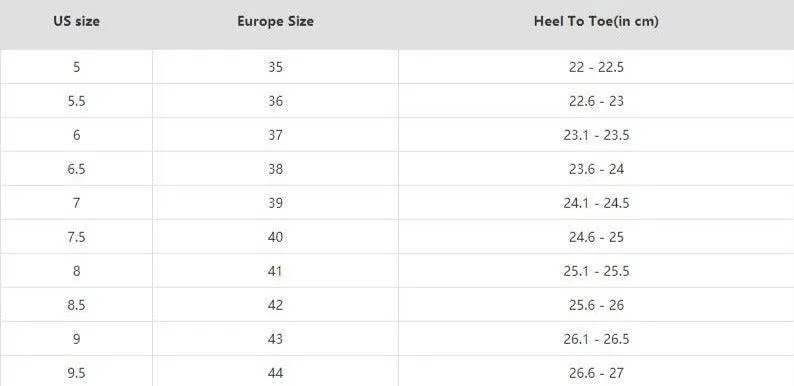Select the US size 5 cell
794x386 pixels.
(x=76, y=67)
